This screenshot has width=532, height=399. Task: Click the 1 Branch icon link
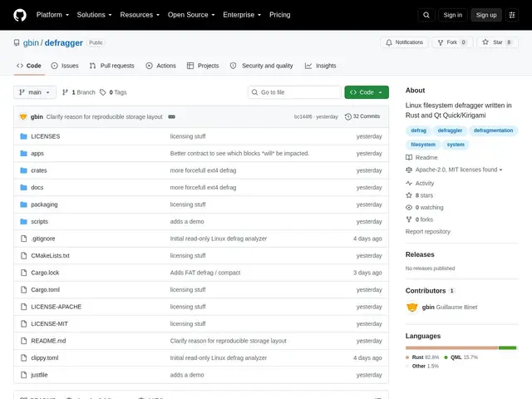pyautogui.click(x=65, y=92)
